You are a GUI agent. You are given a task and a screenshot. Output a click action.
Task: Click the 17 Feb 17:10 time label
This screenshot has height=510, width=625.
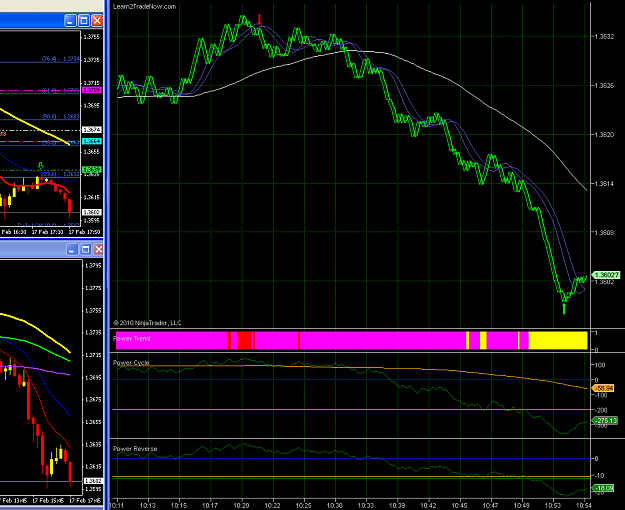47,232
